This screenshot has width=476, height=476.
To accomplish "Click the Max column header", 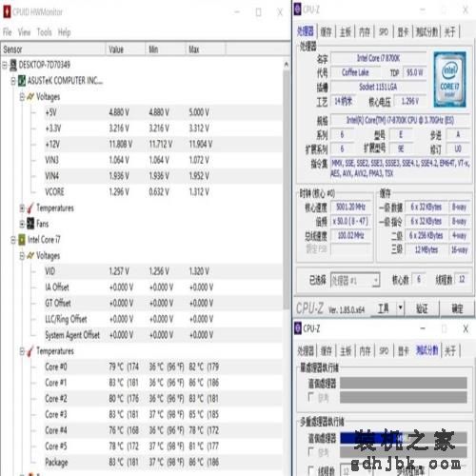I will 206,50.
